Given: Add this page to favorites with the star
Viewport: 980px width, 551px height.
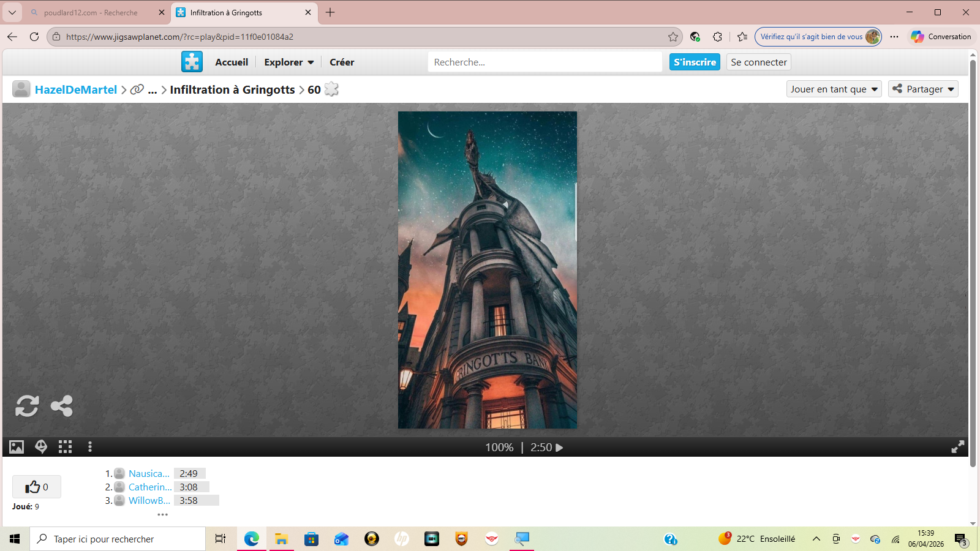Looking at the screenshot, I should pos(673,37).
